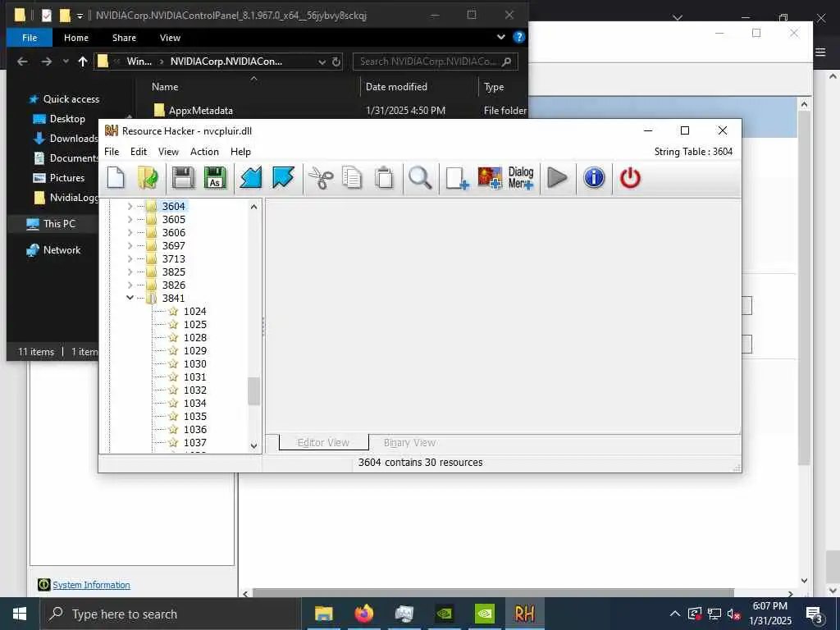This screenshot has height=630, width=840.
Task: Select This PC in the Explorer sidebar
Action: pos(59,223)
